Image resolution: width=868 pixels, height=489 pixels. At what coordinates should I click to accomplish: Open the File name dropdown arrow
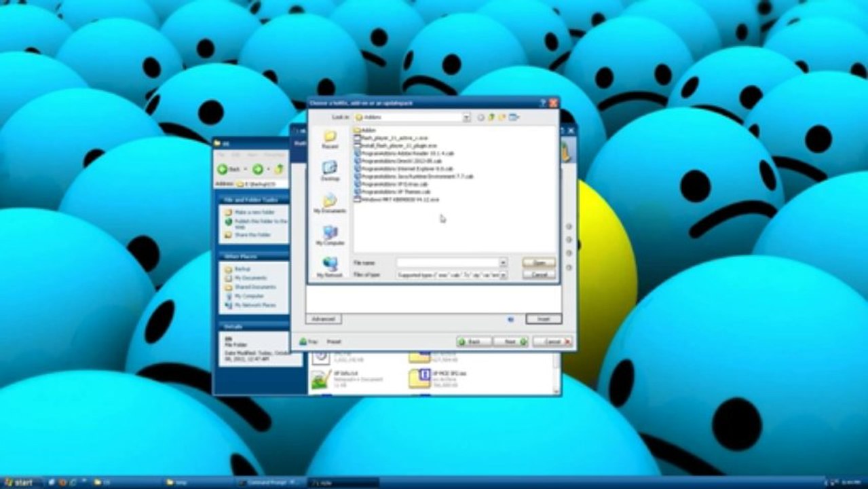pyautogui.click(x=503, y=262)
